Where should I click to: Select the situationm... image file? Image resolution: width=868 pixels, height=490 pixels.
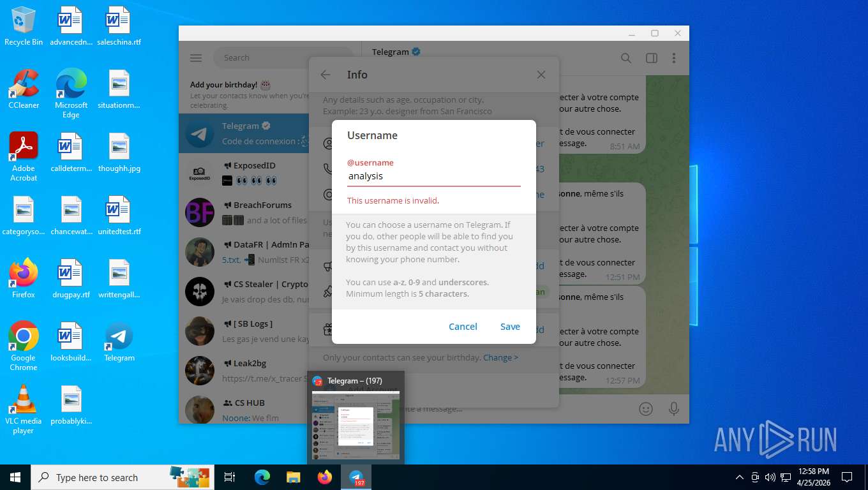click(119, 89)
